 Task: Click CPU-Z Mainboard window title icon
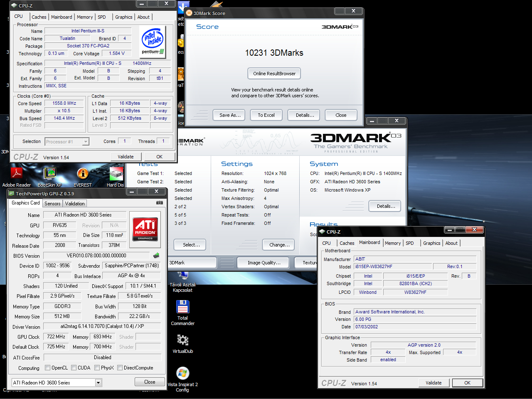(322, 232)
